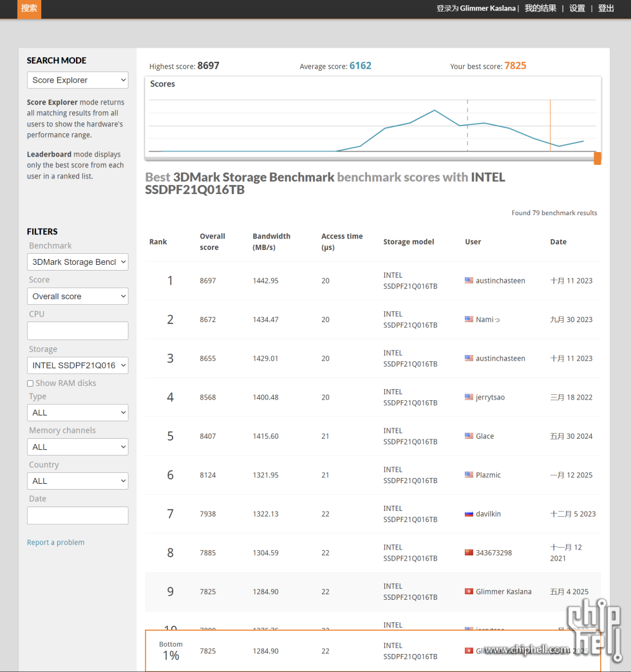Click the Date column header
631x672 pixels.
558,242
